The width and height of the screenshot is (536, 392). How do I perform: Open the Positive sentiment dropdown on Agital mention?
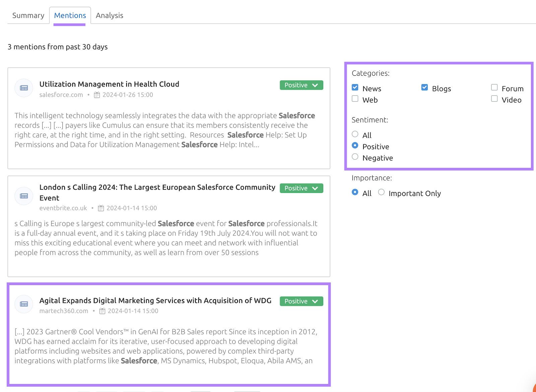point(301,301)
